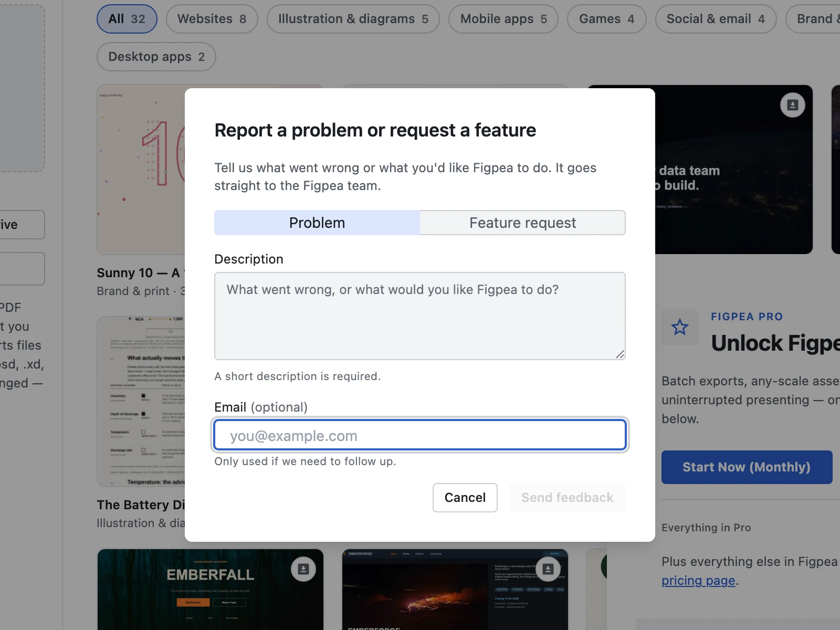The height and width of the screenshot is (630, 840).
Task: Select the Feature request feedback type
Action: point(522,223)
